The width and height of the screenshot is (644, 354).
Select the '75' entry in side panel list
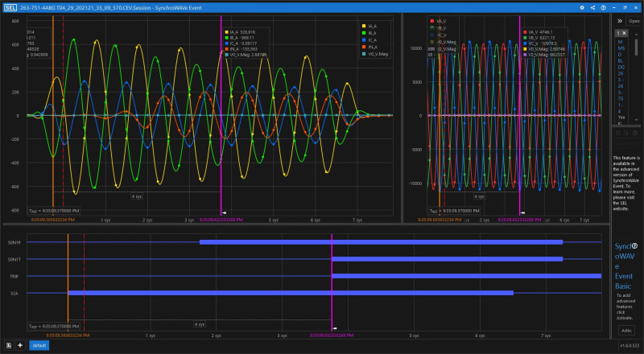620,99
